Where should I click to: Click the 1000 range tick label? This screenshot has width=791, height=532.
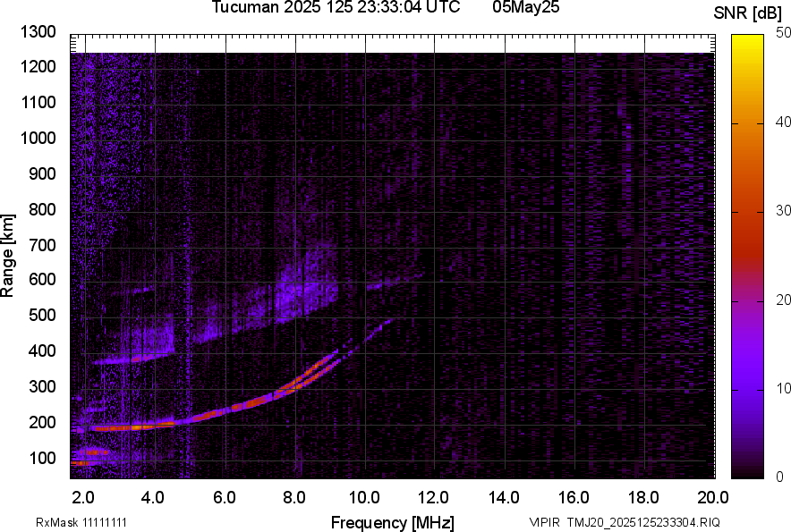(x=38, y=138)
